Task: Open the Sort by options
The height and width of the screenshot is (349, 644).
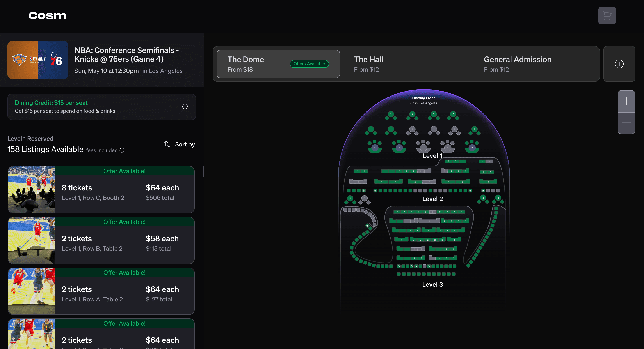Action: (179, 144)
